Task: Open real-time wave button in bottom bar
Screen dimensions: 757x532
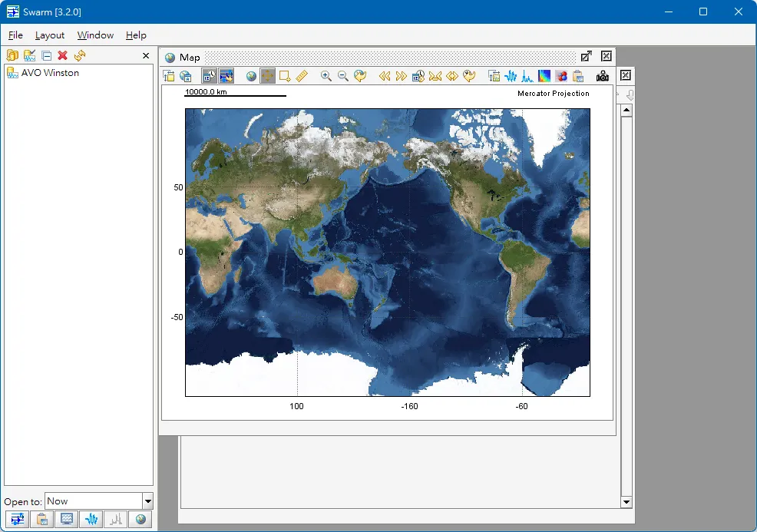Action: tap(91, 520)
